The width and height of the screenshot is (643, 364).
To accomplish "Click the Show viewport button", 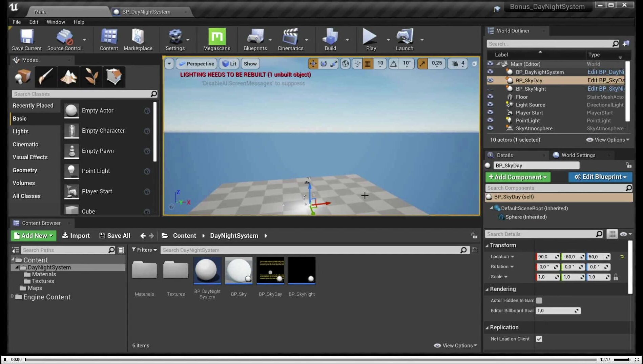I will pos(250,64).
